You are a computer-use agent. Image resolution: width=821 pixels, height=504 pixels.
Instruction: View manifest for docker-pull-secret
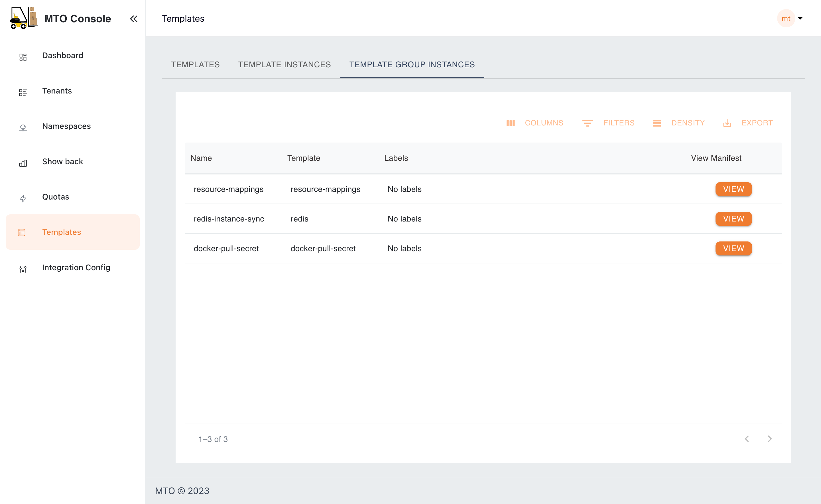pos(733,248)
